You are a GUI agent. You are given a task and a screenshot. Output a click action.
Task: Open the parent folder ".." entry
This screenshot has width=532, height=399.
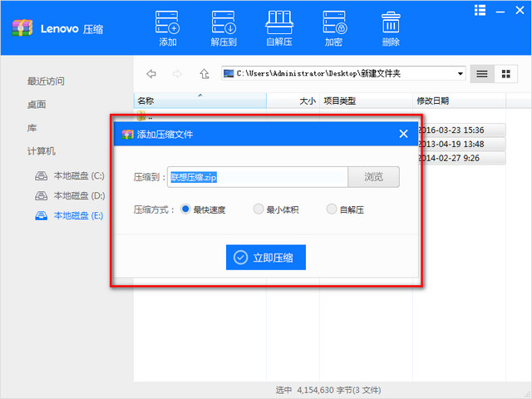tap(145, 116)
